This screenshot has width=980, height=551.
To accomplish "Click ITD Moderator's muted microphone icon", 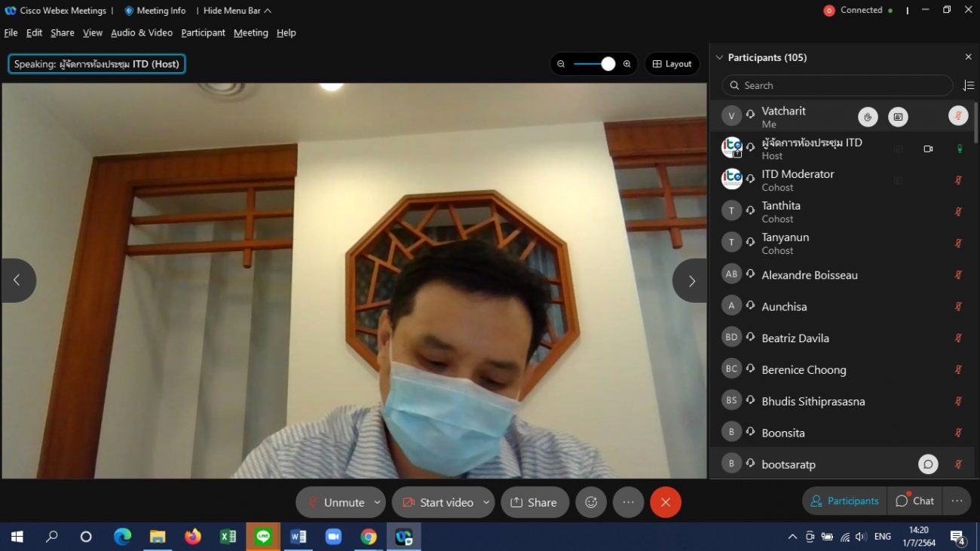I will coord(959,180).
